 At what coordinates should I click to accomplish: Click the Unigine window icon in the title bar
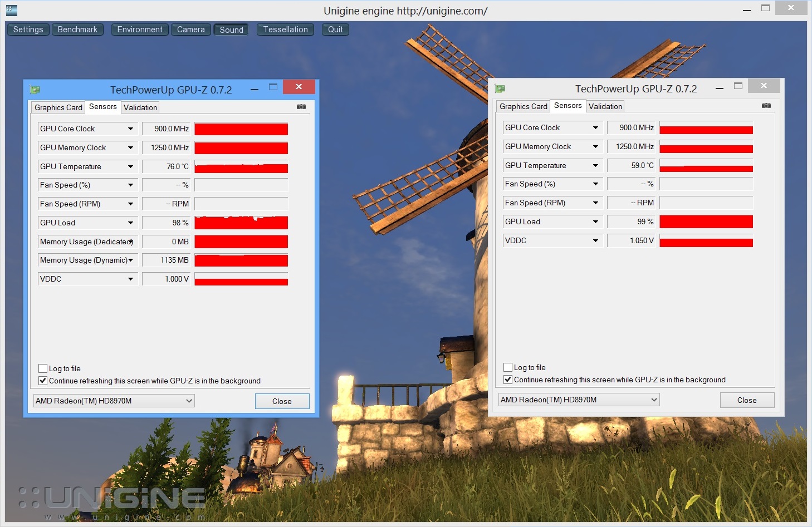point(11,10)
